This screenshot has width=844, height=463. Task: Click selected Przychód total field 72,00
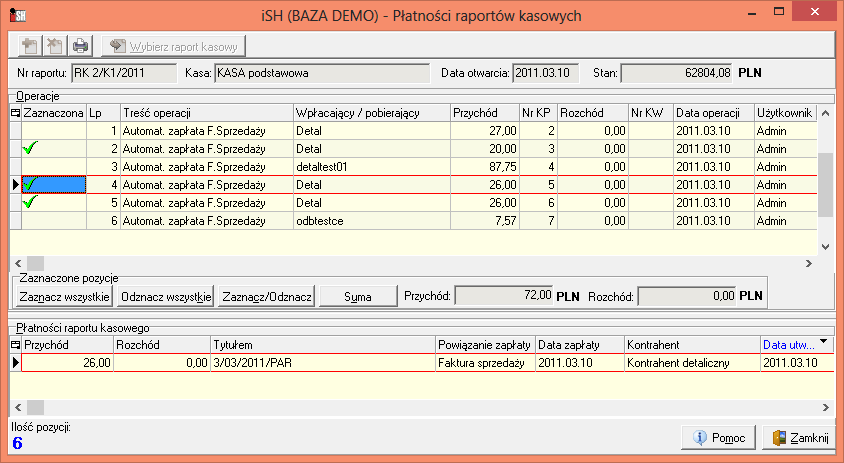[504, 296]
